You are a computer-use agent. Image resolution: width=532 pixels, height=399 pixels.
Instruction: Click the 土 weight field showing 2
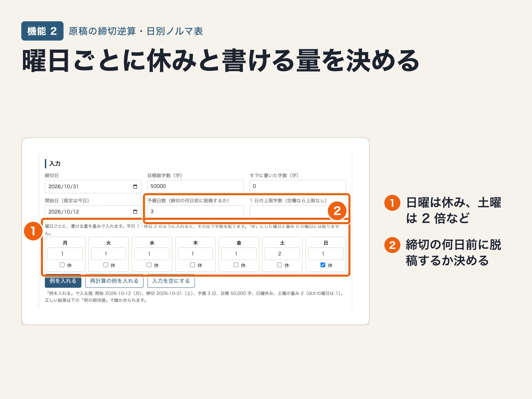pyautogui.click(x=282, y=254)
